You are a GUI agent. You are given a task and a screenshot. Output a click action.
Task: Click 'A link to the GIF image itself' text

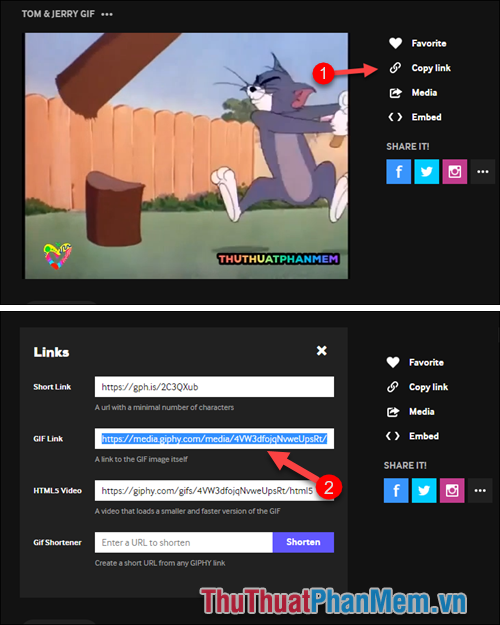point(141,459)
